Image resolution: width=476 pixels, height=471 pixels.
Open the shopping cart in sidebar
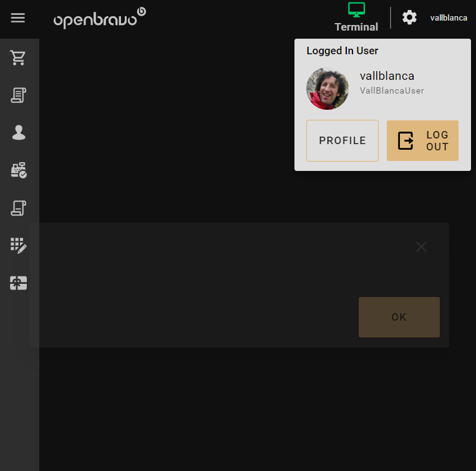tap(18, 57)
